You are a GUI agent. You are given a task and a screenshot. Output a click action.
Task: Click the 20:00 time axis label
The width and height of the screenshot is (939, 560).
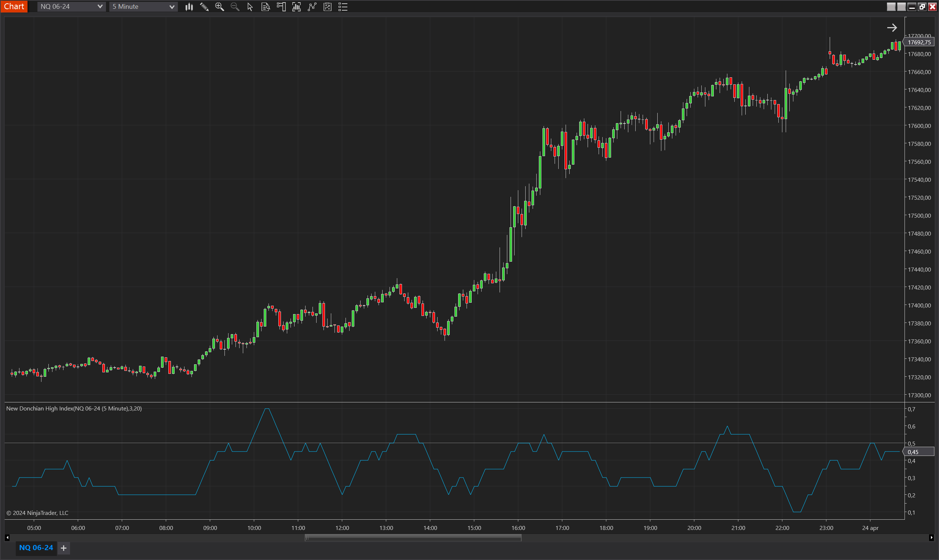coord(694,528)
